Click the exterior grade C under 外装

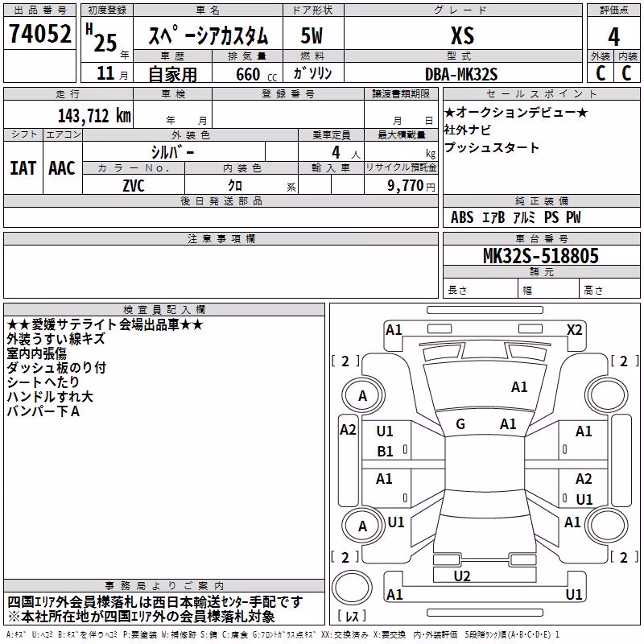point(601,73)
